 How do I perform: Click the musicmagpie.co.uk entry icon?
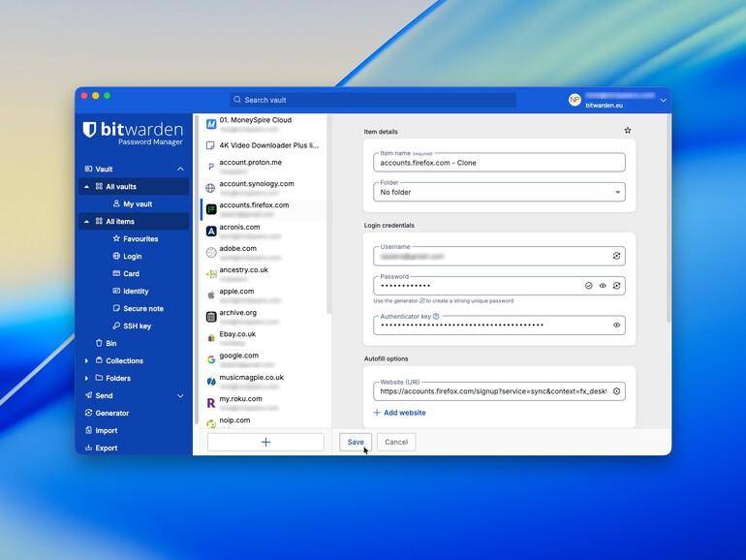tap(211, 382)
